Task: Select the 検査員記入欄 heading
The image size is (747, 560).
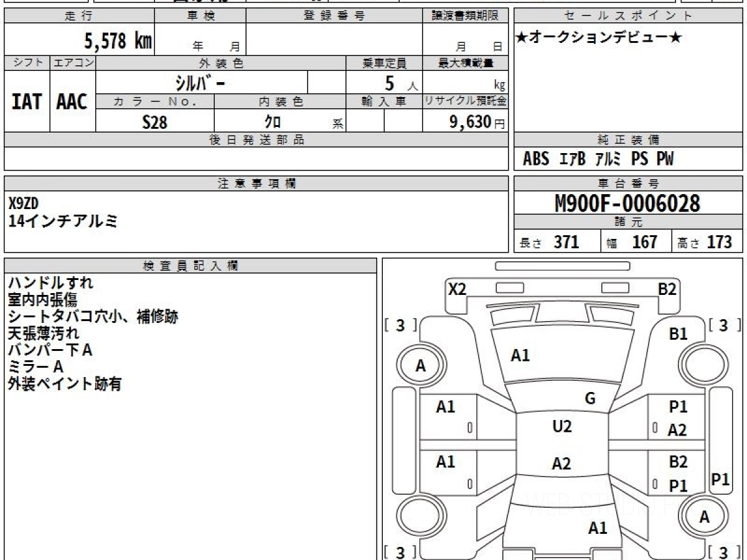Action: coord(190,266)
